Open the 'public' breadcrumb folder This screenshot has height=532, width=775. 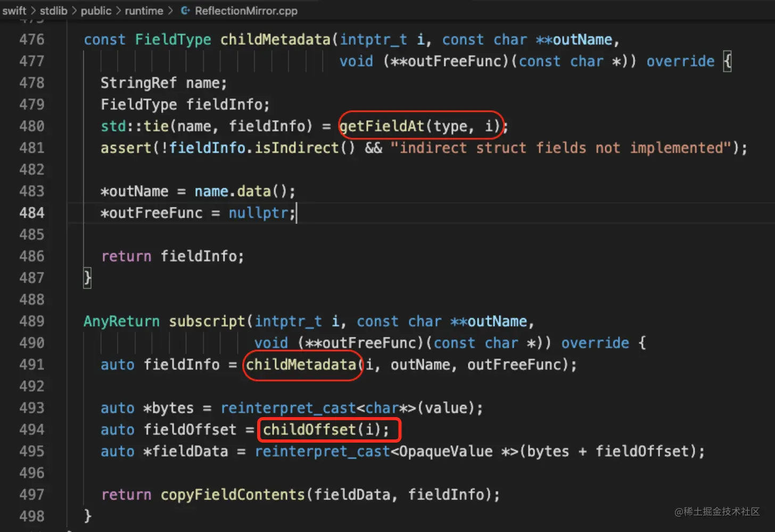point(96,11)
